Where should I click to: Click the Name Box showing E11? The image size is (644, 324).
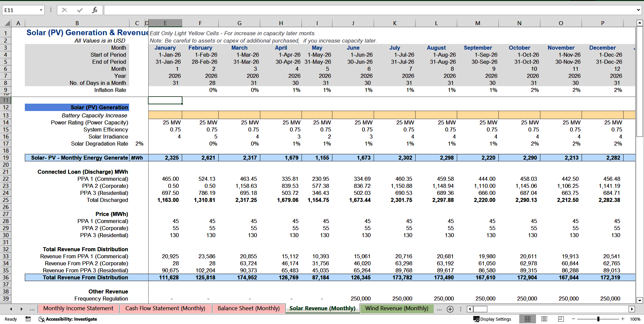pyautogui.click(x=20, y=10)
